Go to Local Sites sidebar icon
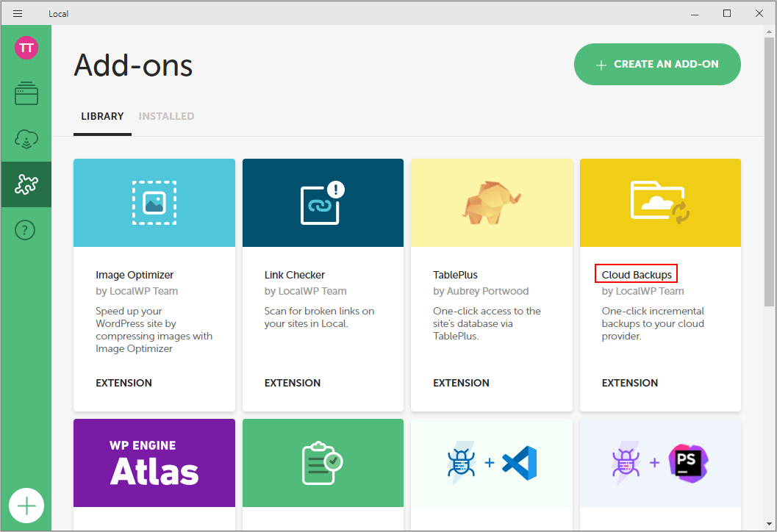 [26, 93]
